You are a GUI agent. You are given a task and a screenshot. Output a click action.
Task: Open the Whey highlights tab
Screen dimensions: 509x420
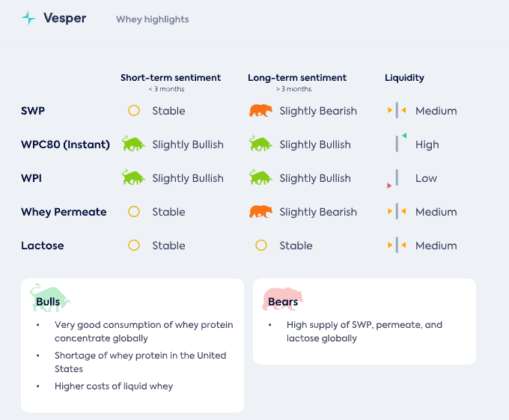tap(152, 19)
